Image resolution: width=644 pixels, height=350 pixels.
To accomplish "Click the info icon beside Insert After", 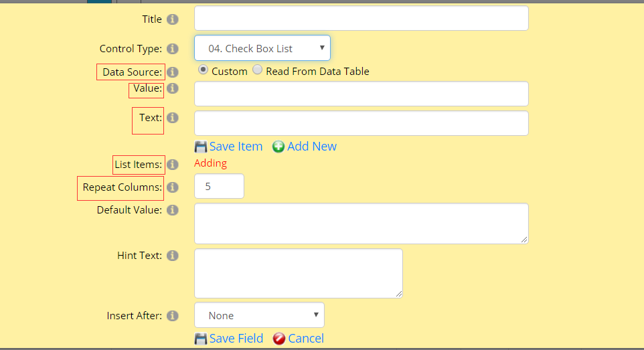I will coord(173,315).
